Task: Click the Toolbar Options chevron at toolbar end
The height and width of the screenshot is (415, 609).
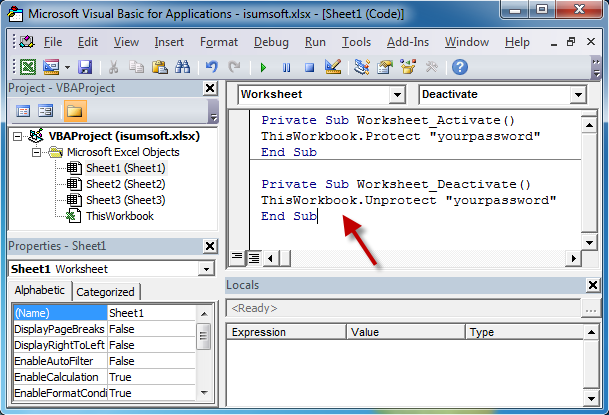Action: pos(596,68)
